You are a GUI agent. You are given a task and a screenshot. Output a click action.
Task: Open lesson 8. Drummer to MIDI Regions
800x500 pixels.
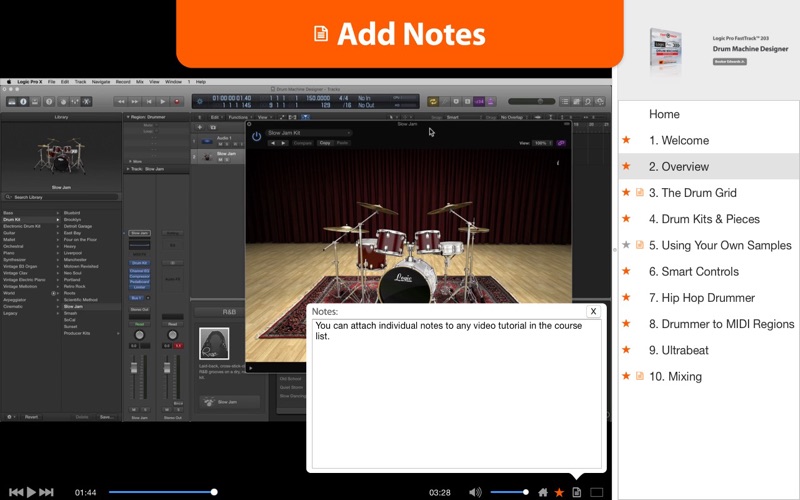pos(721,324)
